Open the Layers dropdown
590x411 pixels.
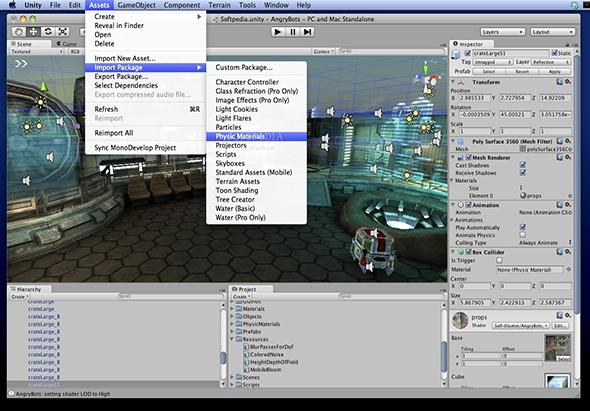[503, 32]
